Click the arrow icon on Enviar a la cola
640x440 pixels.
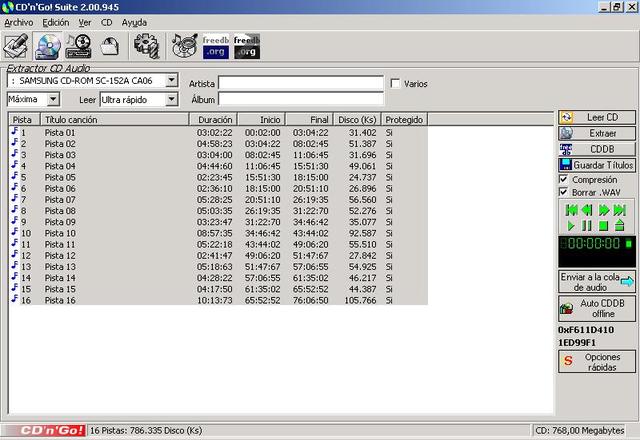(x=627, y=281)
